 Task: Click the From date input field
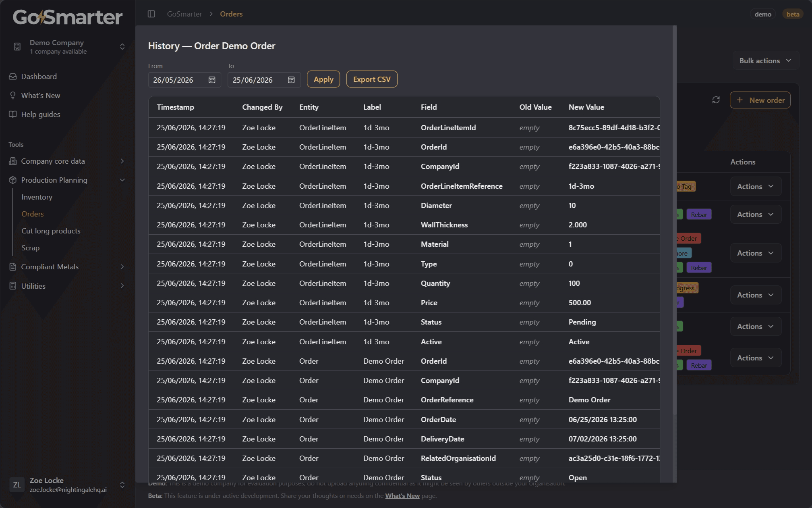184,80
